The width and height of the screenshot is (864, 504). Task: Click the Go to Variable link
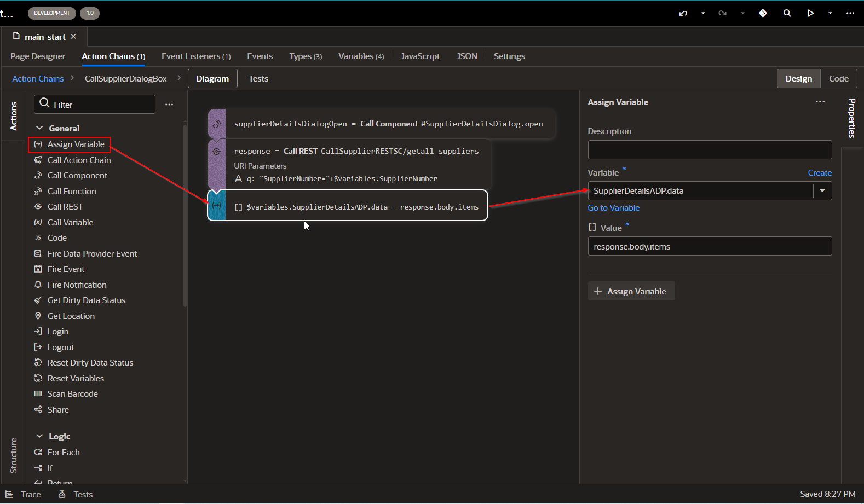click(613, 207)
